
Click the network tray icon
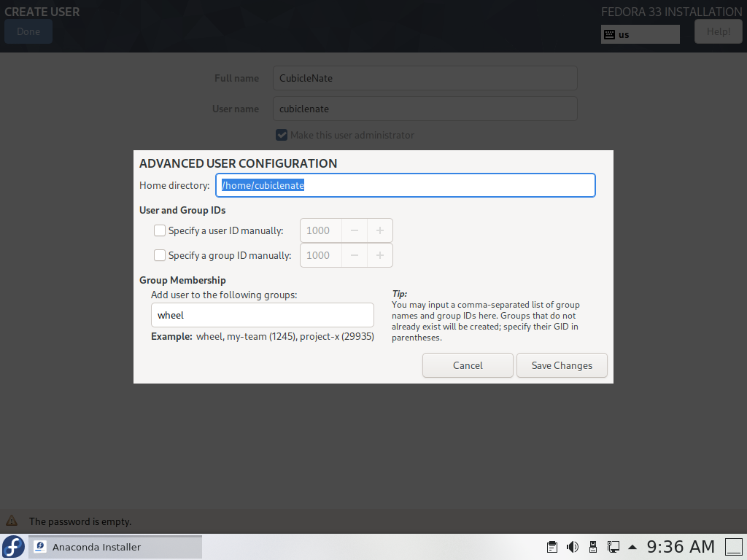tap(614, 546)
